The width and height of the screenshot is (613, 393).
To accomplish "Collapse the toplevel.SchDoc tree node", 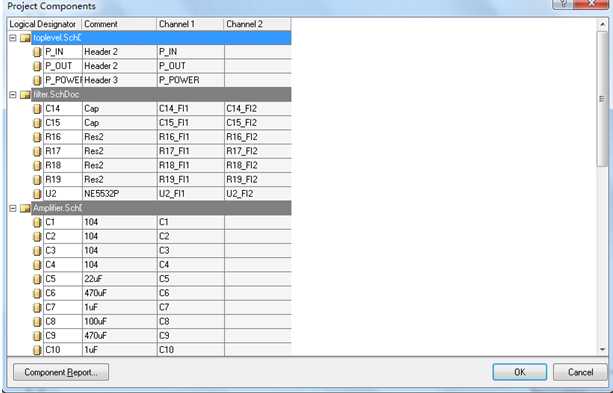I will [13, 38].
